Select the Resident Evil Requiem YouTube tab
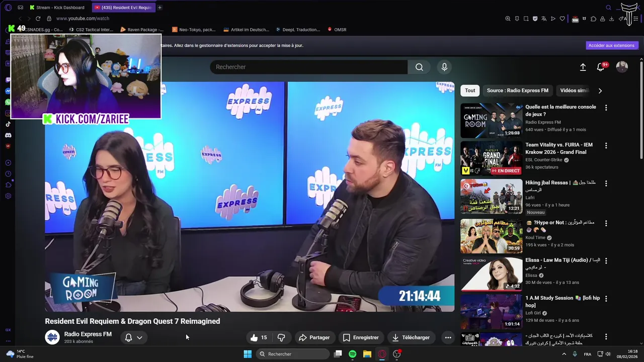 (x=123, y=8)
